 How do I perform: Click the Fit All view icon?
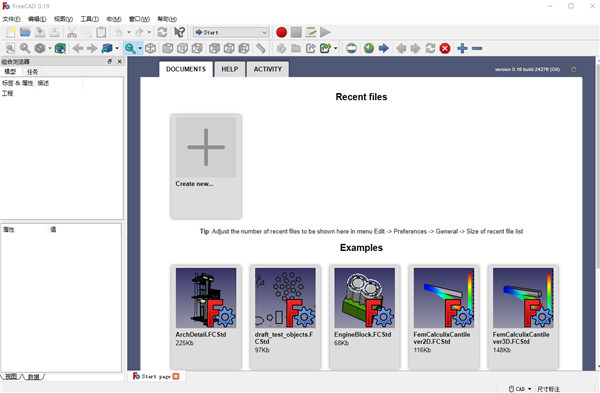(x=11, y=48)
